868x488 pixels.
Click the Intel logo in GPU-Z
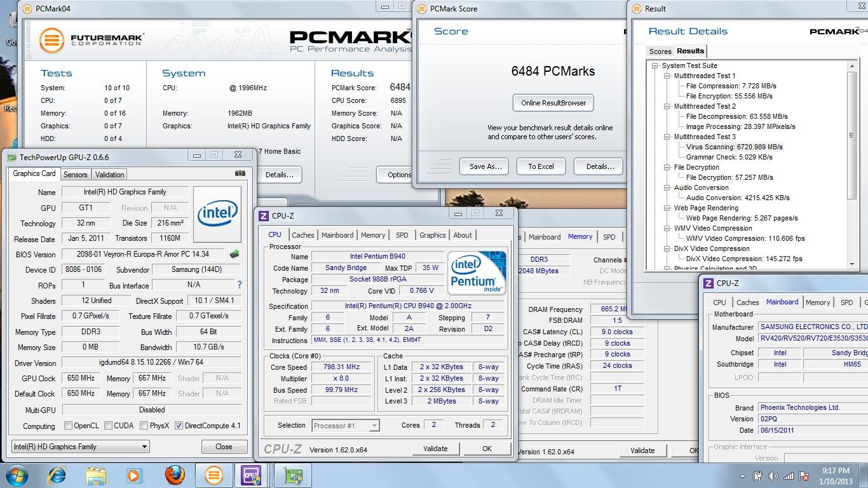click(217, 214)
